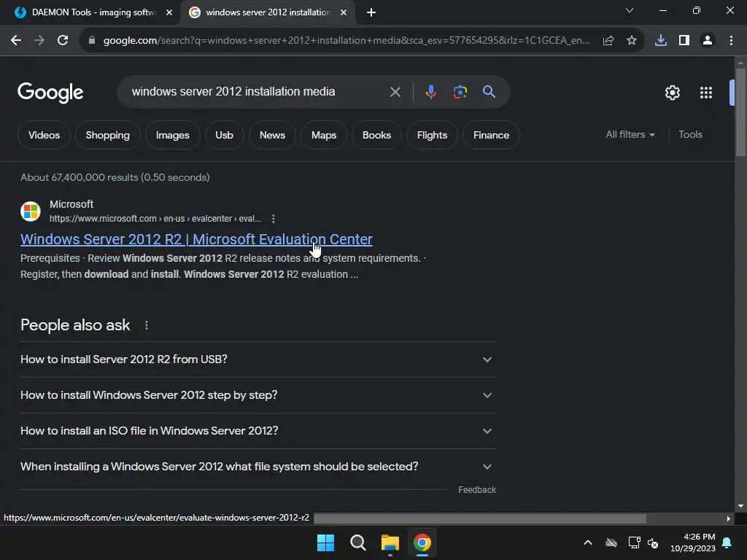The image size is (747, 560).
Task: Click muted volume tray icon
Action: (x=653, y=542)
